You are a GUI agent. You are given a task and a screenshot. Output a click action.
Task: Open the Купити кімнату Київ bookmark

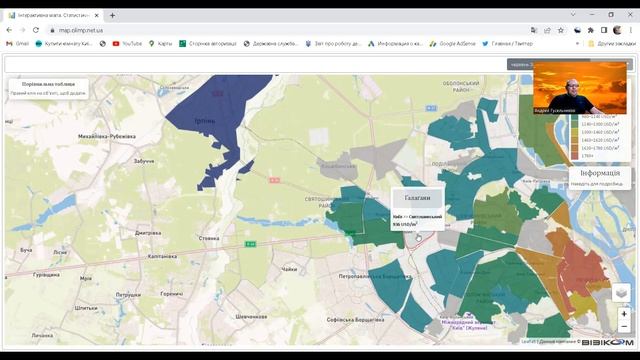click(64, 43)
